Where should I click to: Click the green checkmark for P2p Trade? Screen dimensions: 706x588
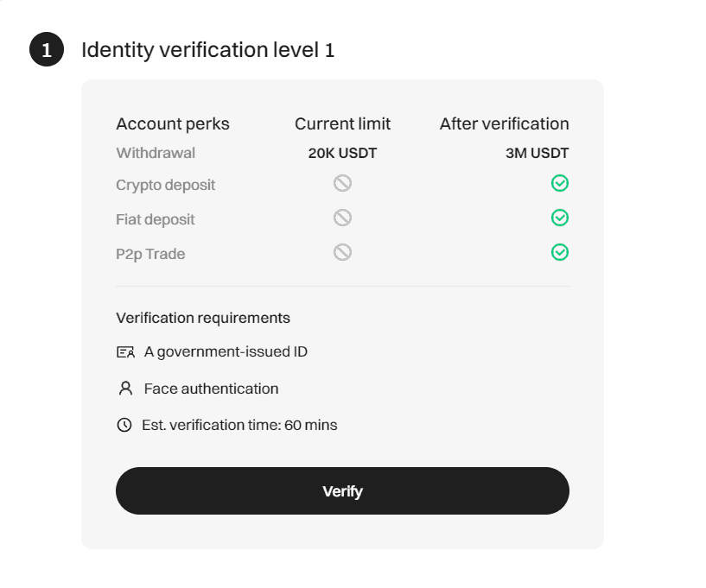point(560,252)
